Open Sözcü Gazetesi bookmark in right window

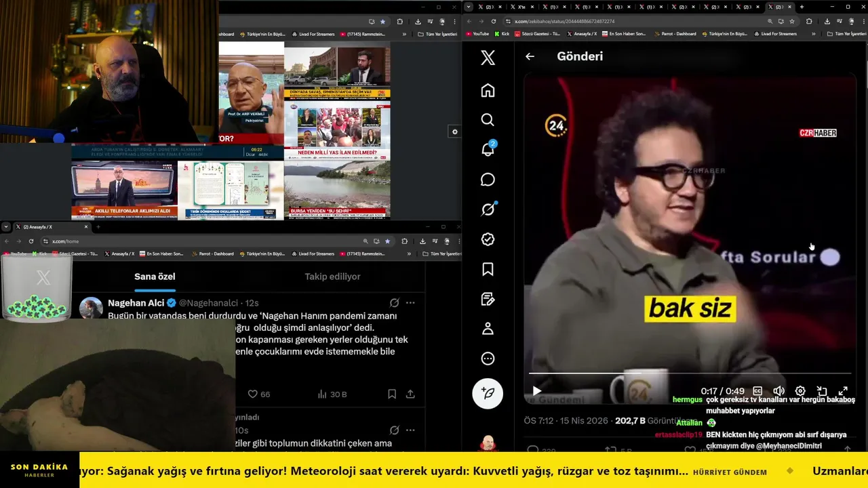(536, 34)
